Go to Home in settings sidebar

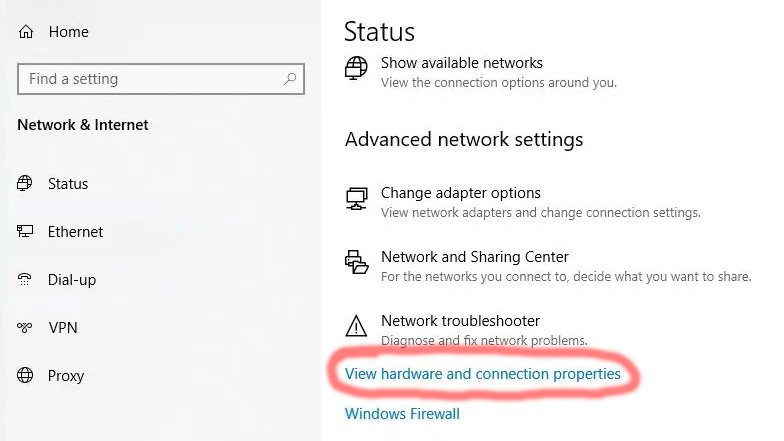tap(68, 32)
